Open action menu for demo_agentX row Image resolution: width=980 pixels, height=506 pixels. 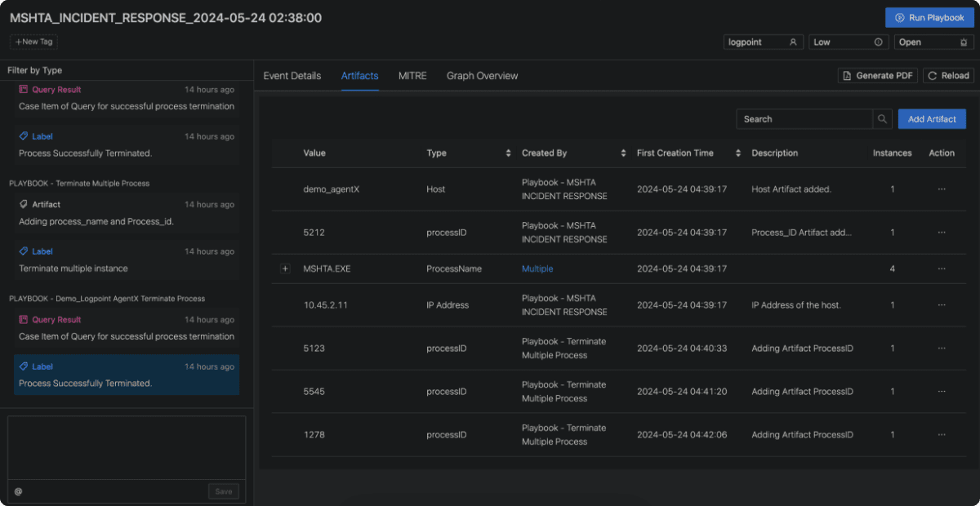[942, 189]
